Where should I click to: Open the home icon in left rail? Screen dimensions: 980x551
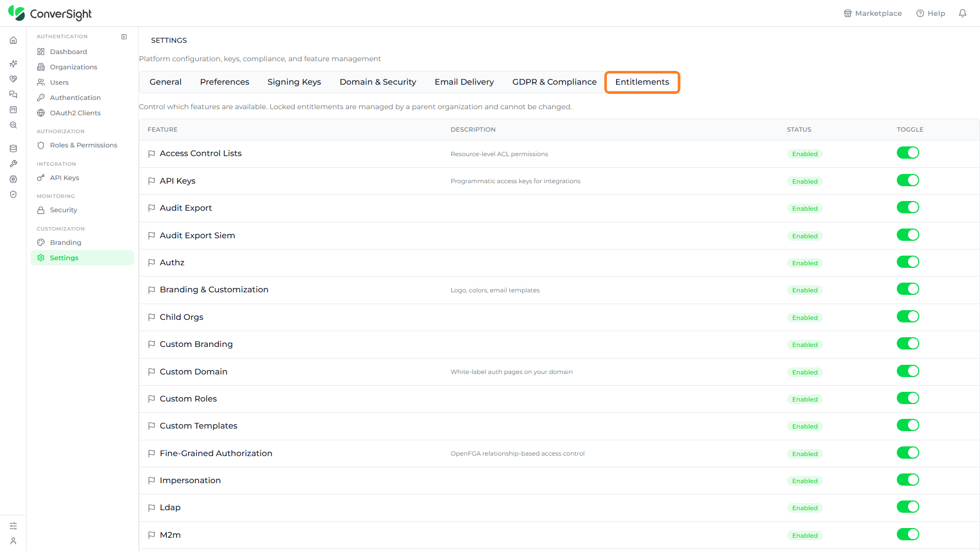[13, 40]
